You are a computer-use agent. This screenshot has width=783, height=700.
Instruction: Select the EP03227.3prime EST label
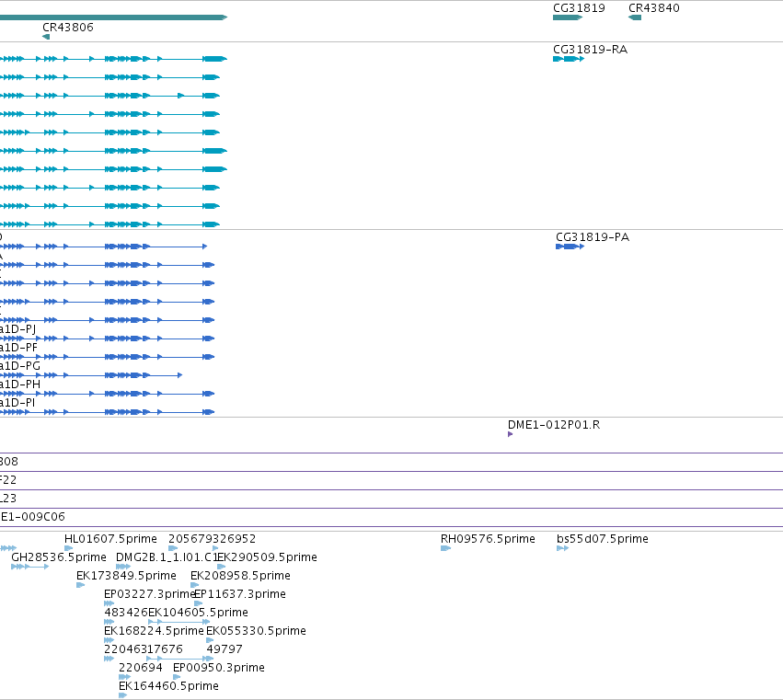[x=149, y=594]
